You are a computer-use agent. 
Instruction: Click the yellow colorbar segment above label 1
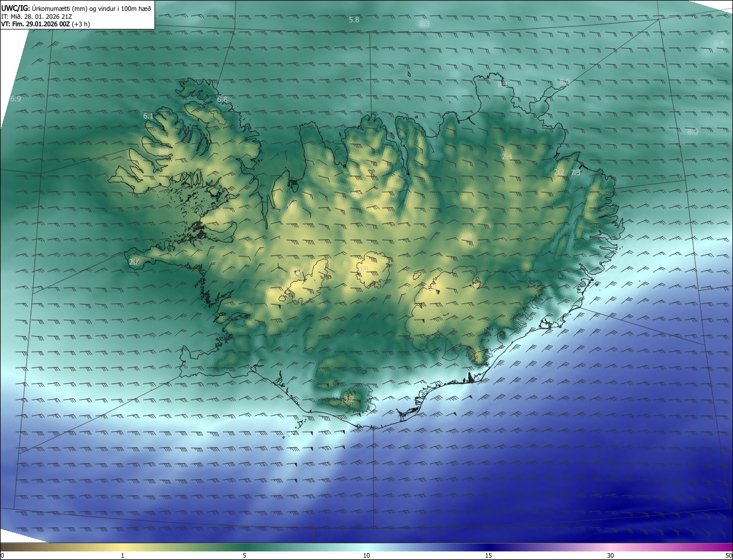click(123, 547)
